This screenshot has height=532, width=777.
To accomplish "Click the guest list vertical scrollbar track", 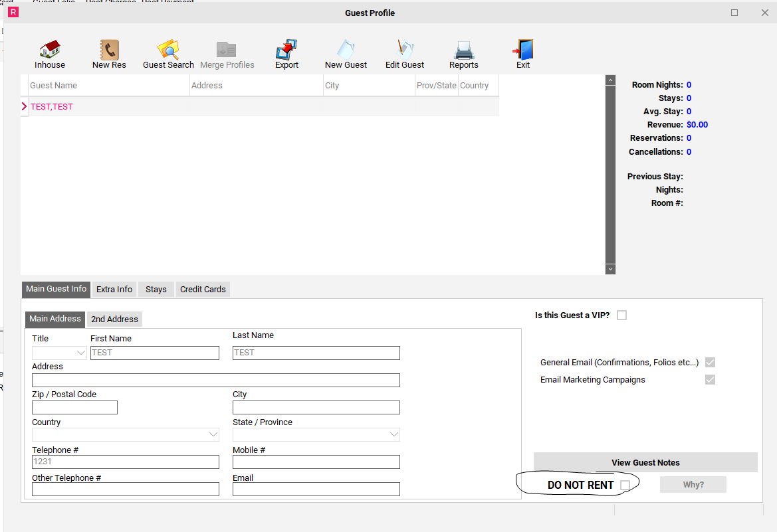I will (x=610, y=175).
